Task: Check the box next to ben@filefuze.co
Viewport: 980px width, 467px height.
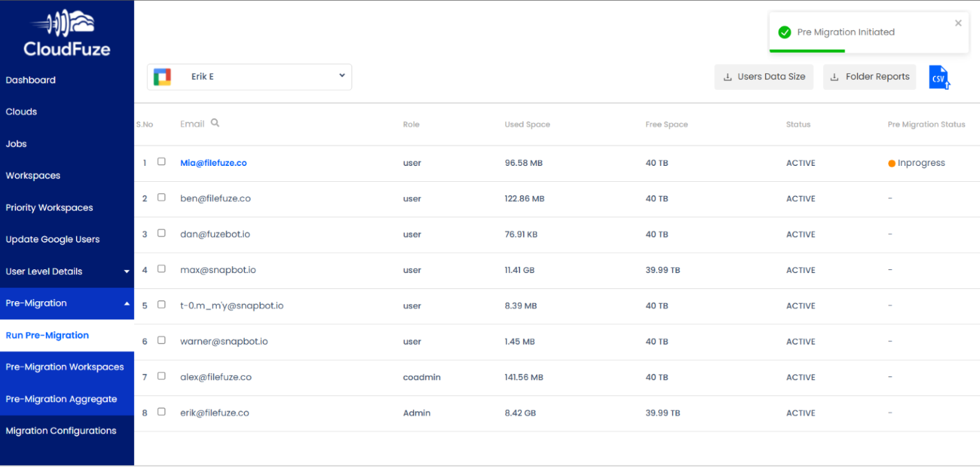Action: point(161,198)
